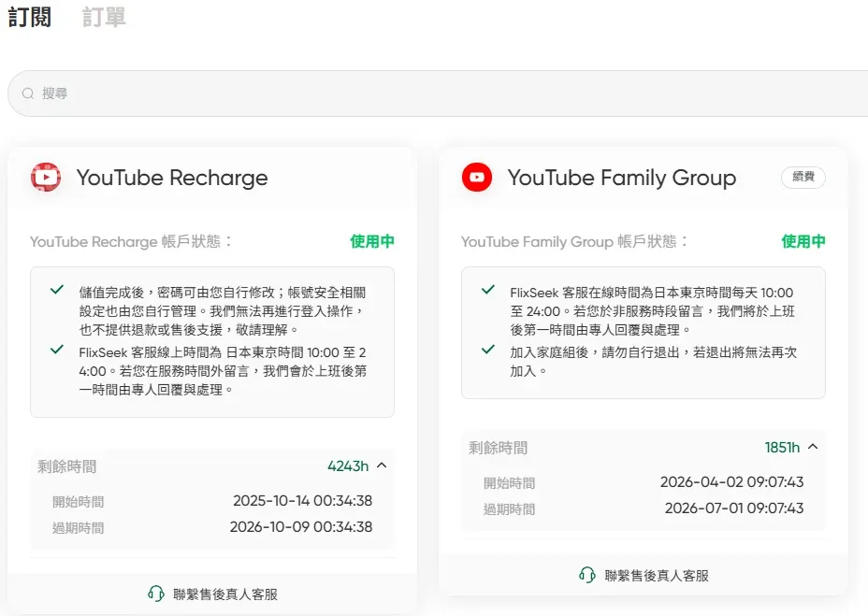The width and height of the screenshot is (868, 616).
Task: Click the 4243h remaining time value
Action: [348, 466]
